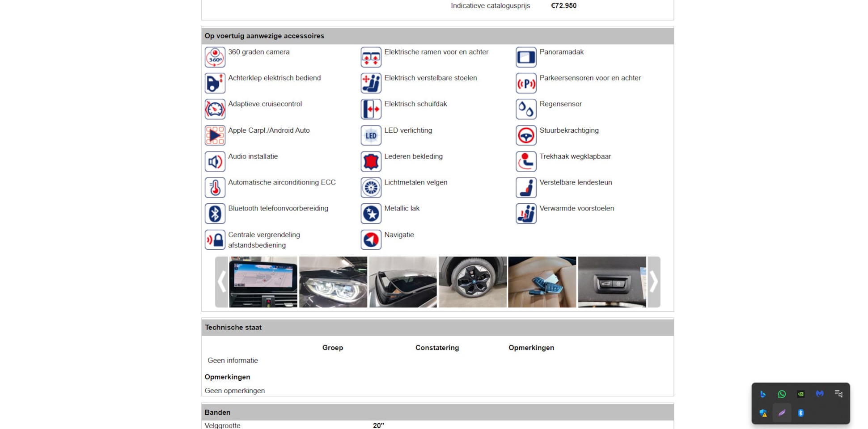Open the car keys photo thumbnail
The width and height of the screenshot is (868, 429).
(x=542, y=282)
